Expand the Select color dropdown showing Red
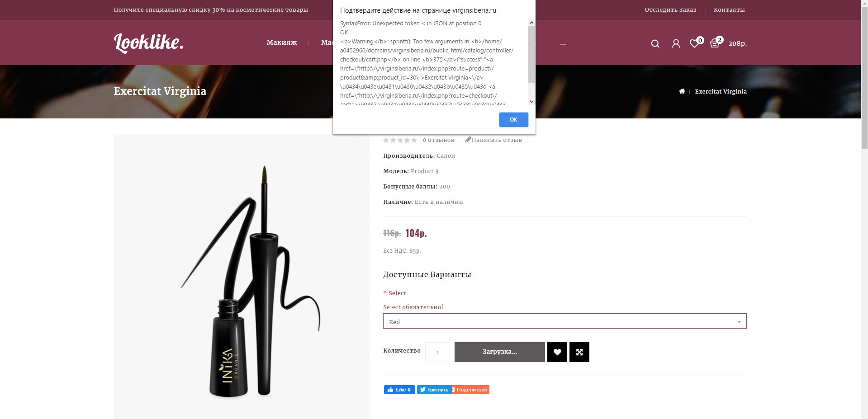868x419 pixels. (x=564, y=321)
